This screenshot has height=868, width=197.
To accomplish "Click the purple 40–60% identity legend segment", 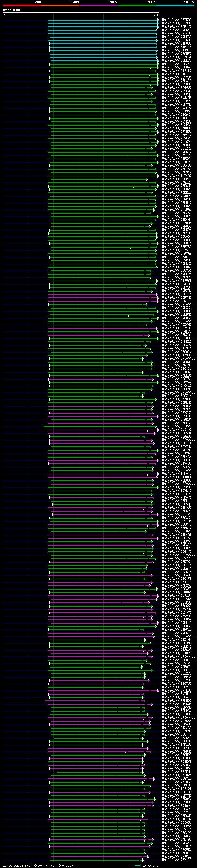I will [99, 6].
